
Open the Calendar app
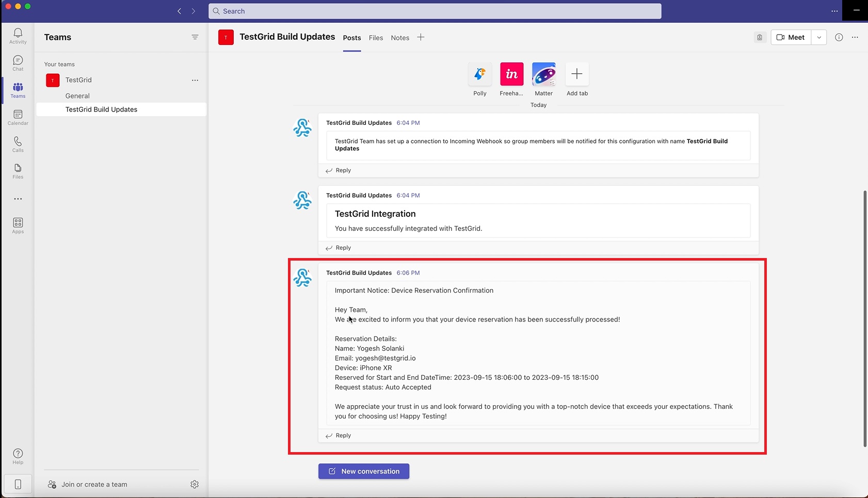pos(18,118)
